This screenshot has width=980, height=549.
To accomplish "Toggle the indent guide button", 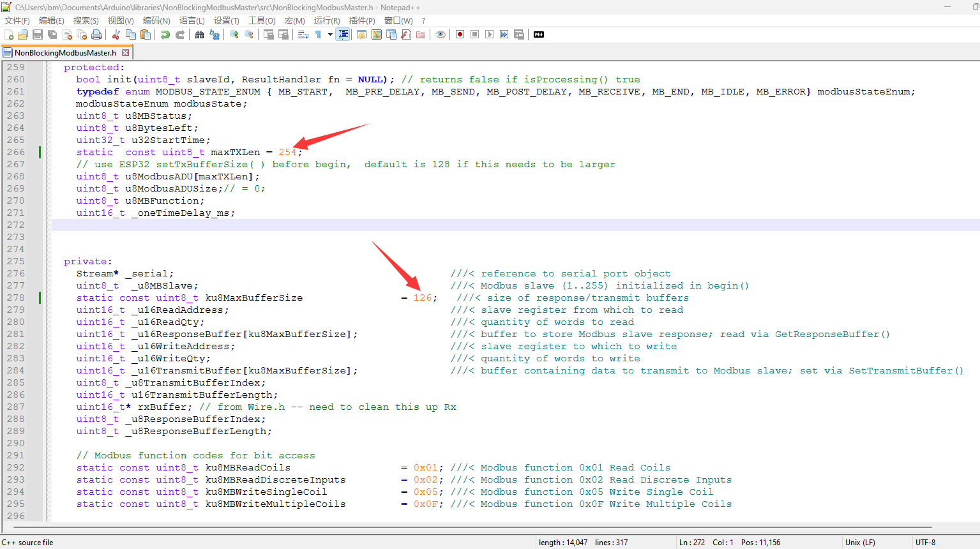I will coord(343,34).
